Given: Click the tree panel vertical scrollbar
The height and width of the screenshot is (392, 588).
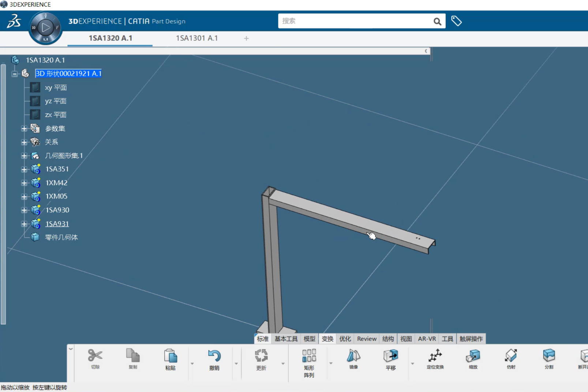Looking at the screenshot, I should tap(3, 194).
